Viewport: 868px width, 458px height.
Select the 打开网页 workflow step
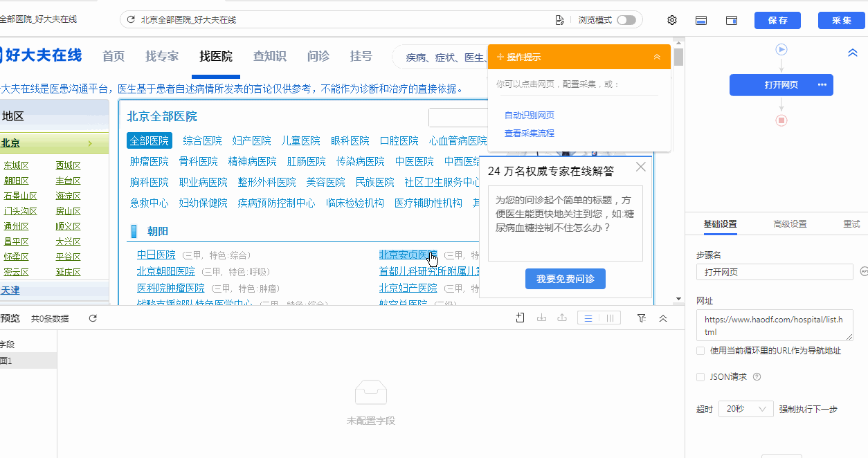click(x=781, y=85)
